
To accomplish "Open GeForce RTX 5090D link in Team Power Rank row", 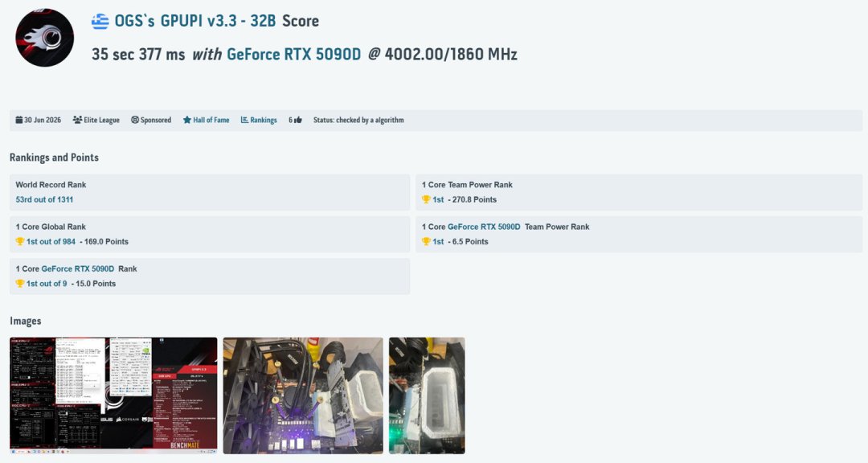I will tap(484, 227).
